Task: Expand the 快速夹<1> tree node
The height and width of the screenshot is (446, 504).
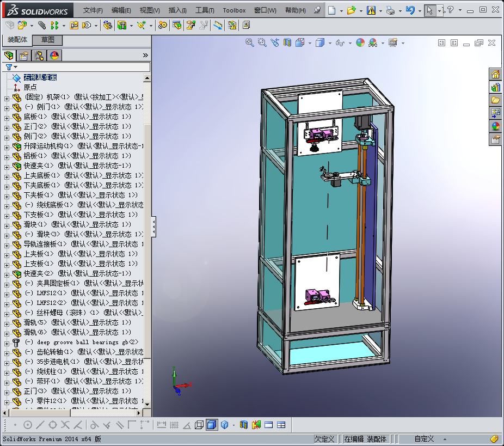Action: click(7, 167)
